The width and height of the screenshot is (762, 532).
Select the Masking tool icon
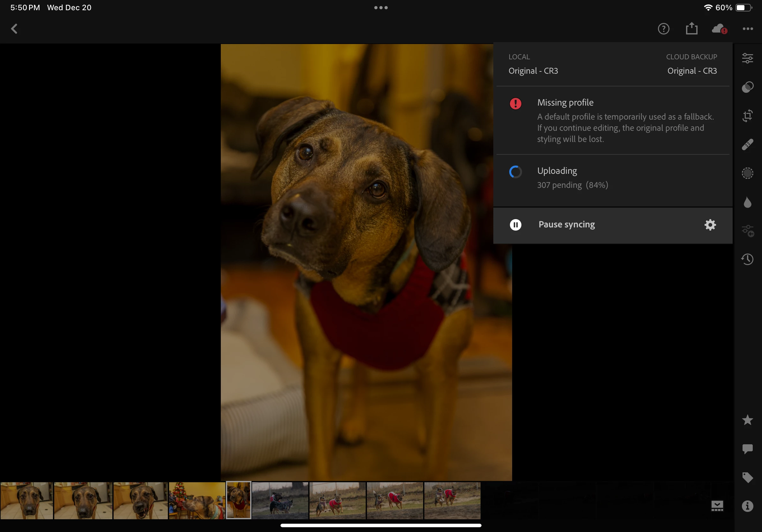747,87
